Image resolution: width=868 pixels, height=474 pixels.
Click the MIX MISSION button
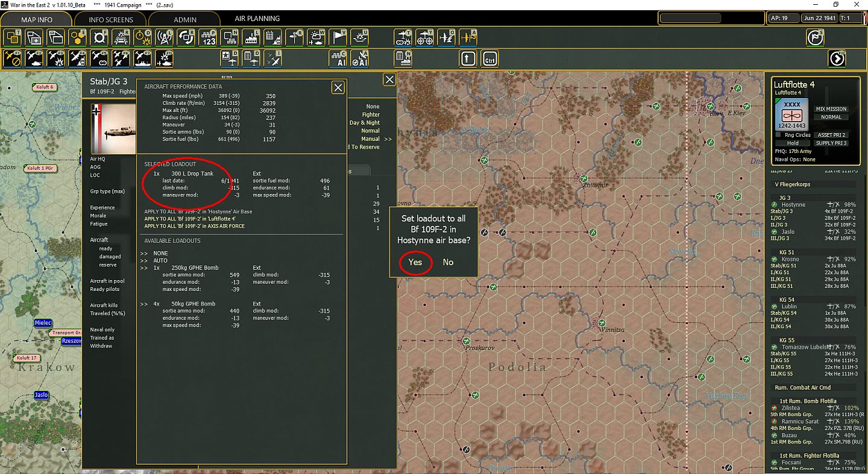click(831, 109)
